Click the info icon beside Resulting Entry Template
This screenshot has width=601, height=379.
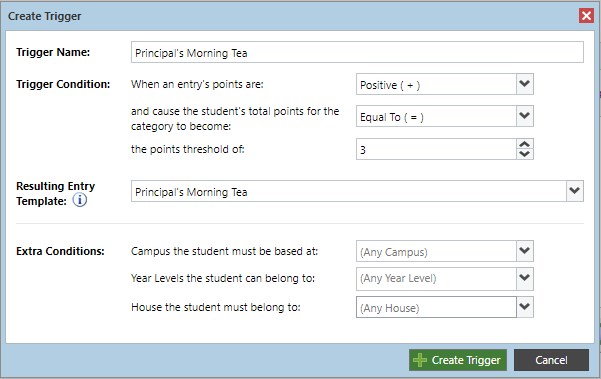click(x=80, y=200)
